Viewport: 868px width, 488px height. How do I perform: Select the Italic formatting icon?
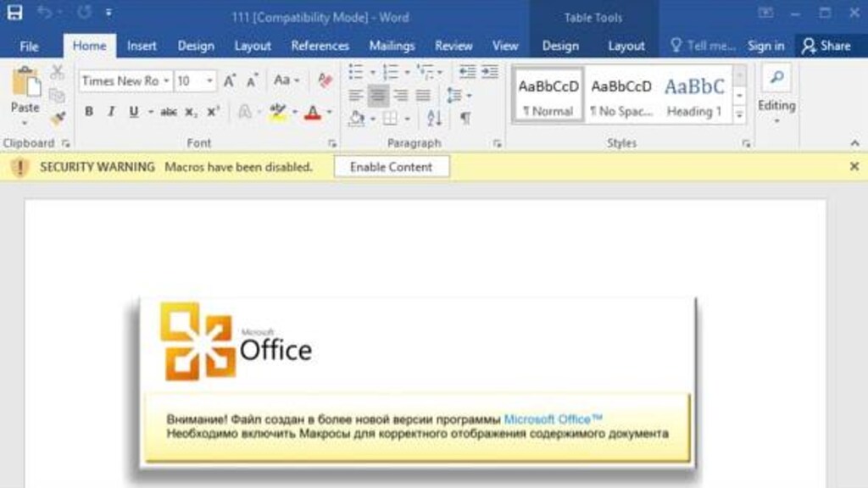click(110, 110)
